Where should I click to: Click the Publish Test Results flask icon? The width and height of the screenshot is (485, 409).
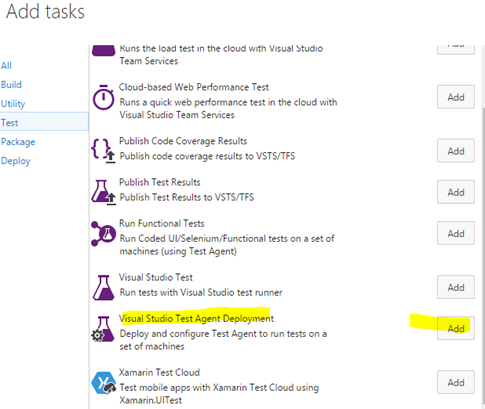click(103, 192)
